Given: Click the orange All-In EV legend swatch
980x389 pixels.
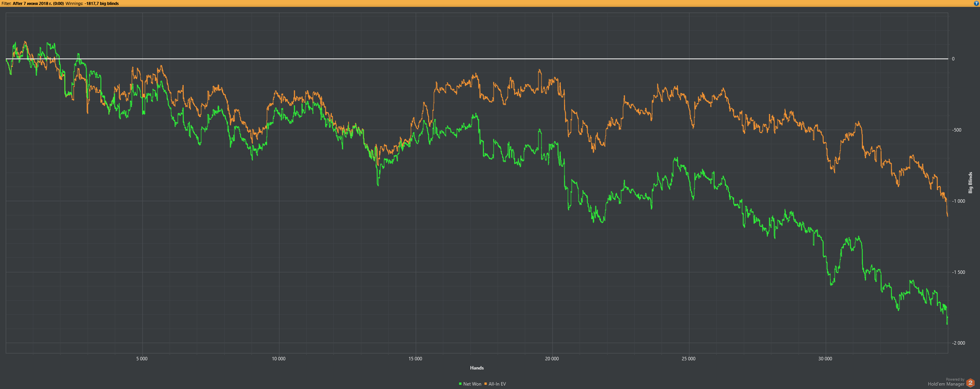Looking at the screenshot, I should point(485,384).
